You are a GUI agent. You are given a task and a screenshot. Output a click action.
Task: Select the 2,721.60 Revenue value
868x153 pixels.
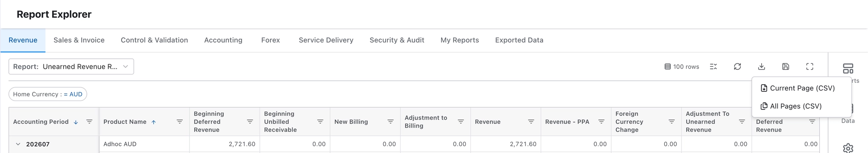coord(523,144)
